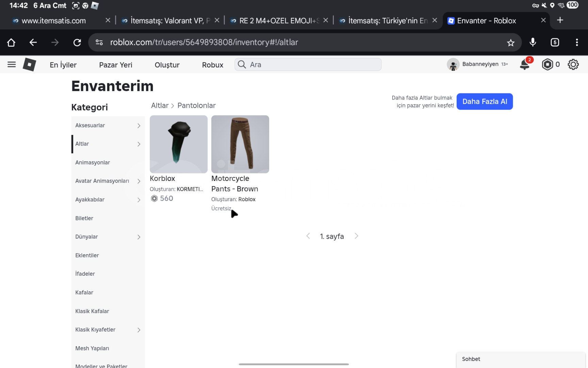Expand the Klasik Kıyafetler category

pyautogui.click(x=139, y=330)
